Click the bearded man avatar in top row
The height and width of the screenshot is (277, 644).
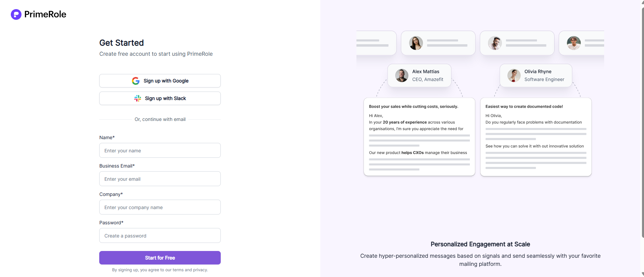click(495, 43)
